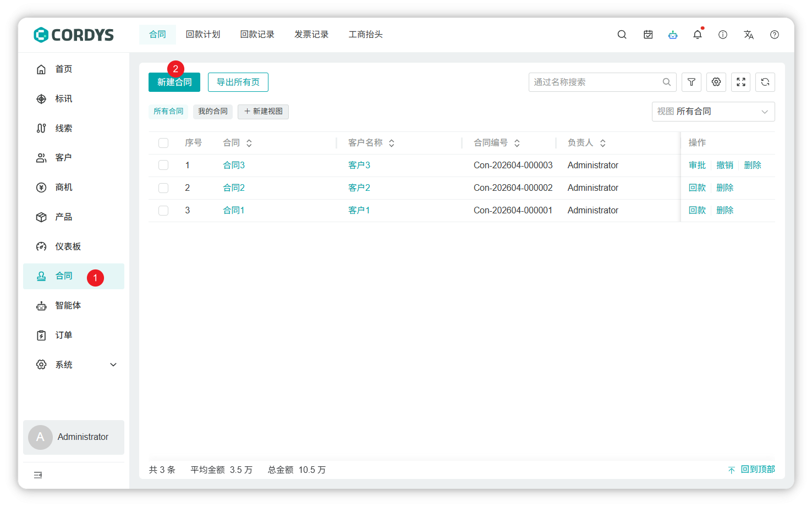Switch to the top 合同 tab
The width and height of the screenshot is (812, 507).
click(157, 35)
